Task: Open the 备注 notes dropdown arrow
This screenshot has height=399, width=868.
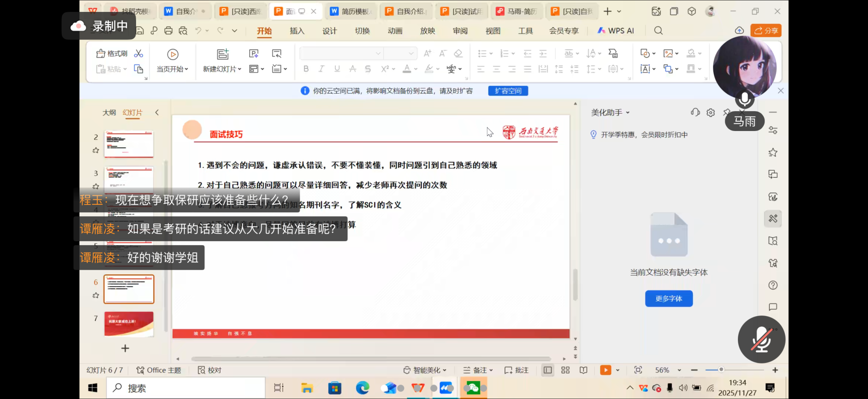Action: click(491, 370)
